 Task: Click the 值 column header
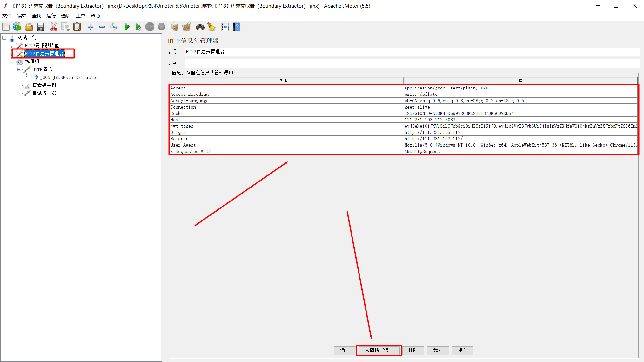point(520,81)
